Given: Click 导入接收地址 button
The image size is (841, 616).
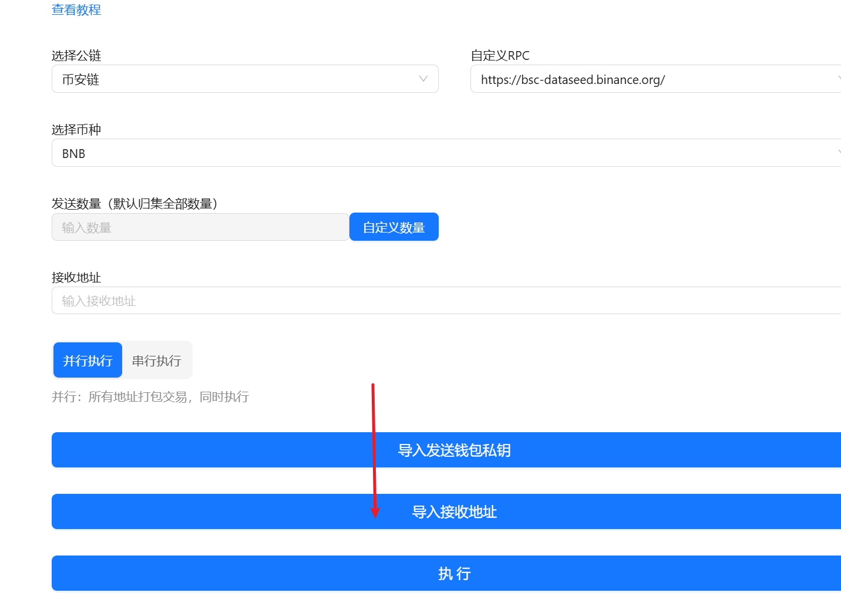Looking at the screenshot, I should (x=453, y=512).
